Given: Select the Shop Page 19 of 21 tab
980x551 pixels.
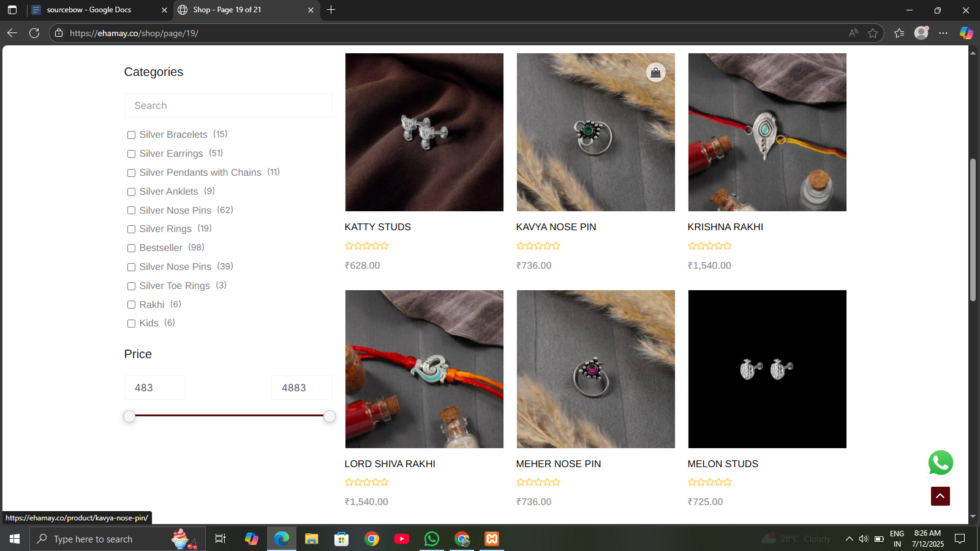Looking at the screenshot, I should coord(245,10).
